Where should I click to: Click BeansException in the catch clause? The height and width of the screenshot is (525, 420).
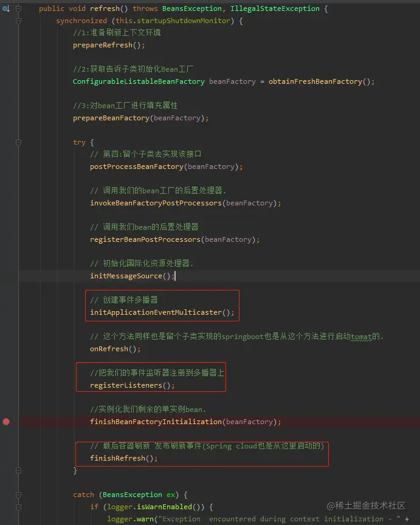pos(133,495)
